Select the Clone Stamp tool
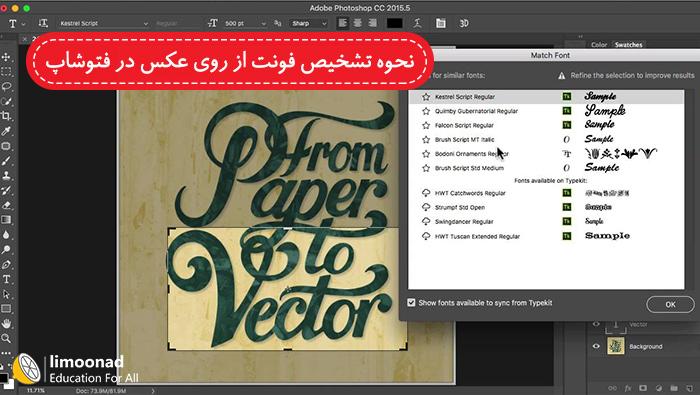The width and height of the screenshot is (700, 395). (x=6, y=175)
